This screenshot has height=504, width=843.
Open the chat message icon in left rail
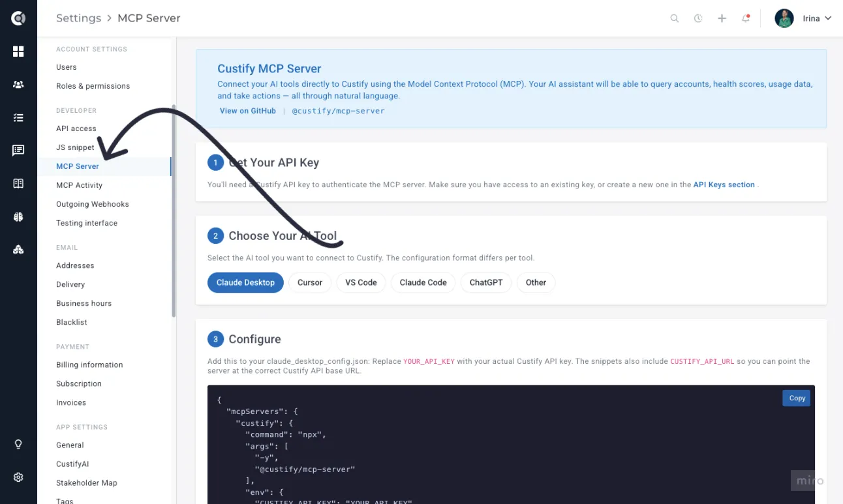(18, 151)
